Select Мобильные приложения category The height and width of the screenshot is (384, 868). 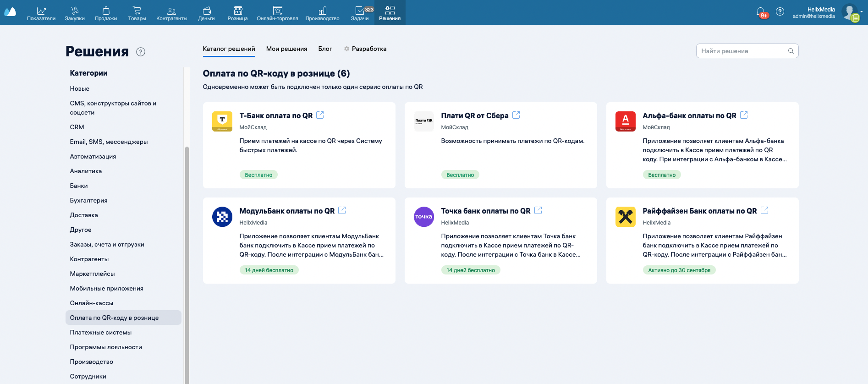point(107,288)
